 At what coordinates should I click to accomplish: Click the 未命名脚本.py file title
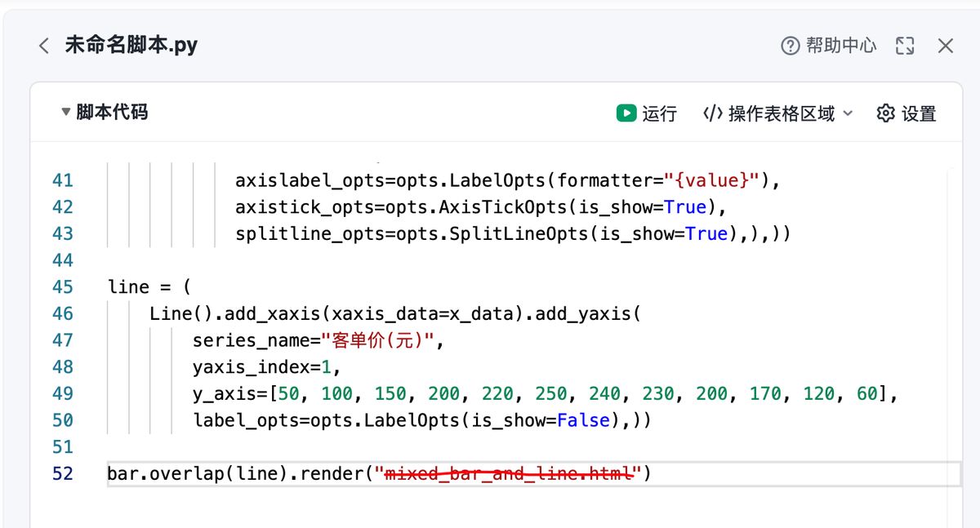[131, 45]
